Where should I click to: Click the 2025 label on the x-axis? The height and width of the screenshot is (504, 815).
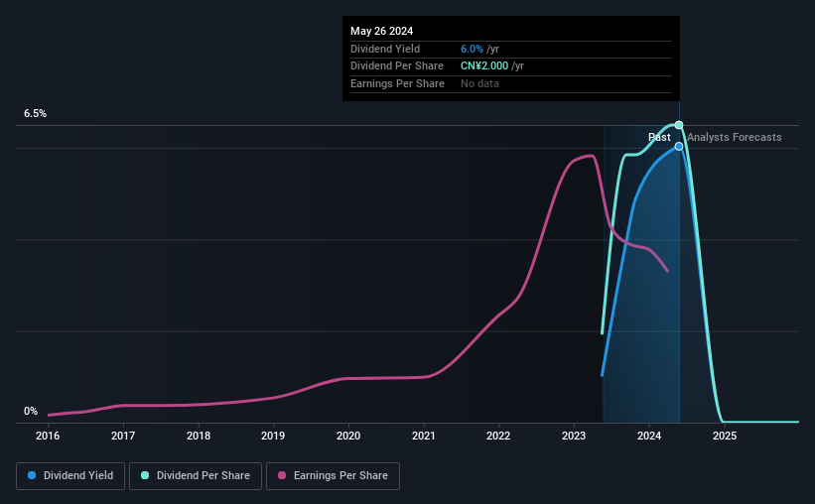(725, 436)
